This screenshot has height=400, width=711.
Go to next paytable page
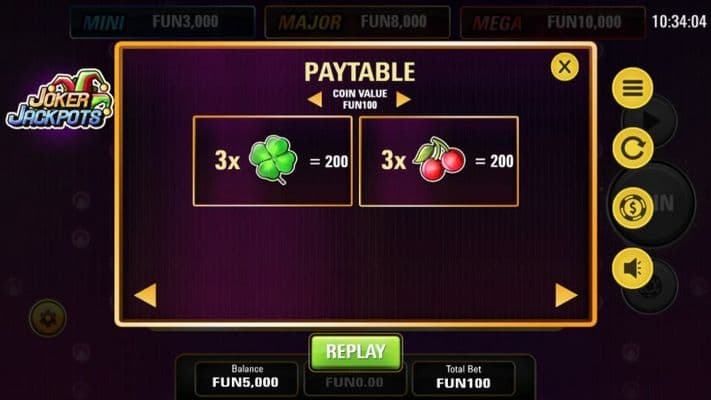[x=566, y=295]
